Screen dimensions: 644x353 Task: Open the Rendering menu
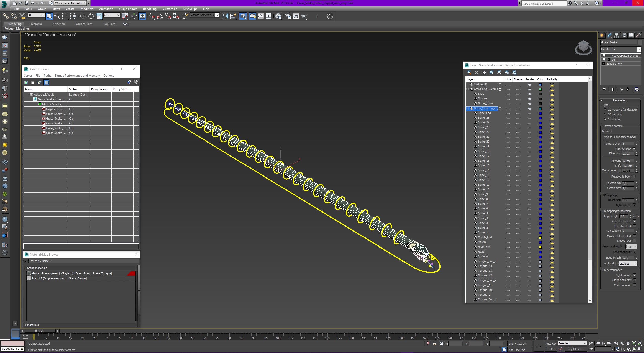click(150, 9)
